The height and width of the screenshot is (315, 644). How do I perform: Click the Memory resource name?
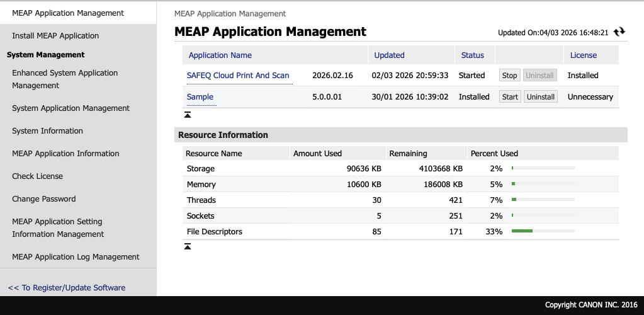(201, 184)
